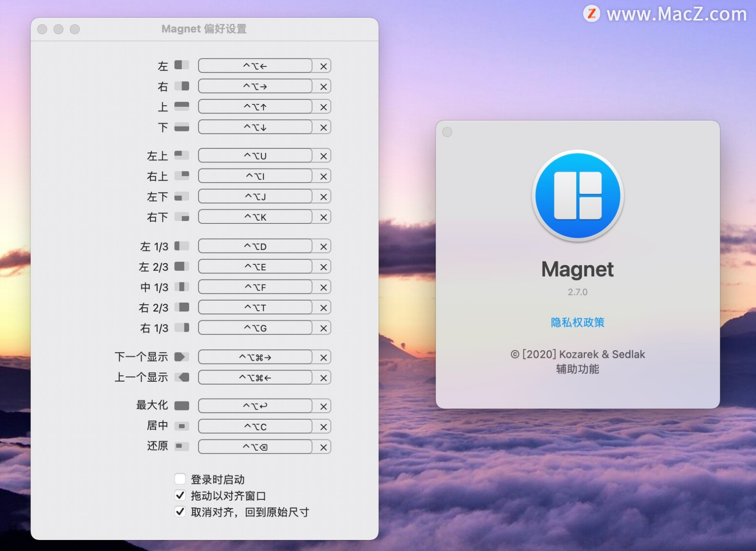Clear the shortcut for 左
Screen dimensions: 756x551
tap(323, 66)
